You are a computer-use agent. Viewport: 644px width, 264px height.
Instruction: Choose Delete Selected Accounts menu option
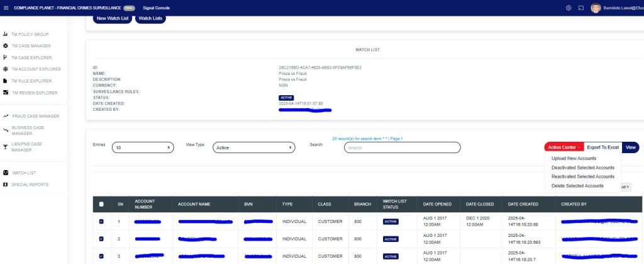pos(577,186)
